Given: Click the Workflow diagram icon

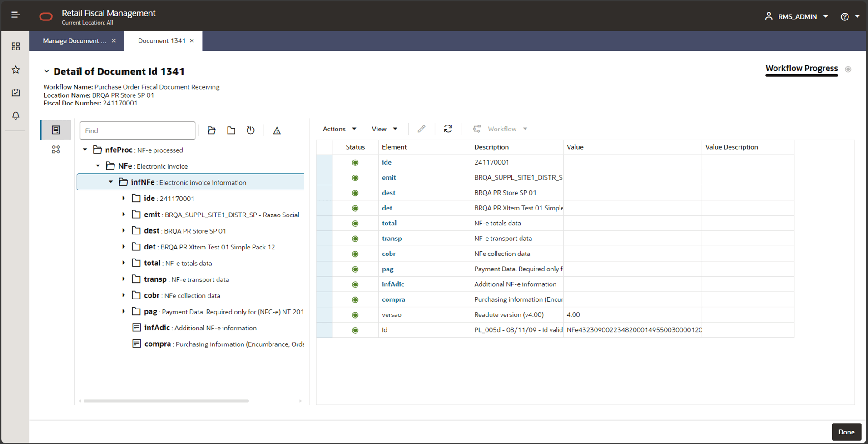Looking at the screenshot, I should pos(476,129).
